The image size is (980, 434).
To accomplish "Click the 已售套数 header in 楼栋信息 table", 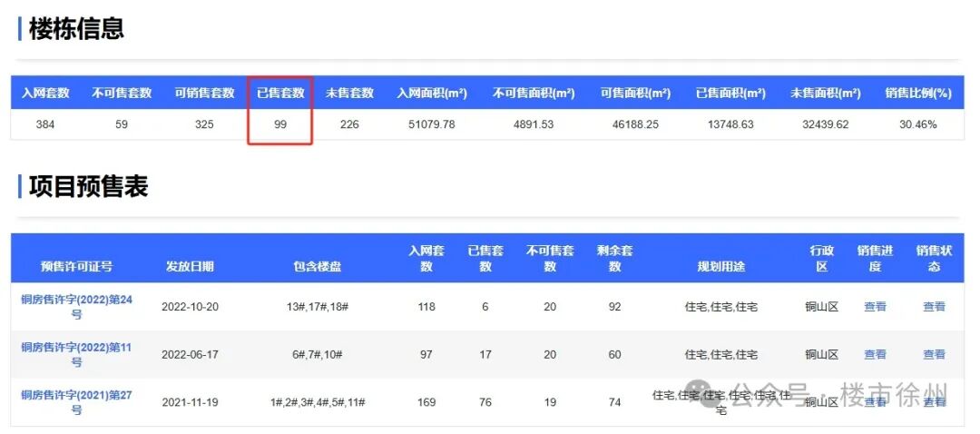I will click(x=280, y=94).
